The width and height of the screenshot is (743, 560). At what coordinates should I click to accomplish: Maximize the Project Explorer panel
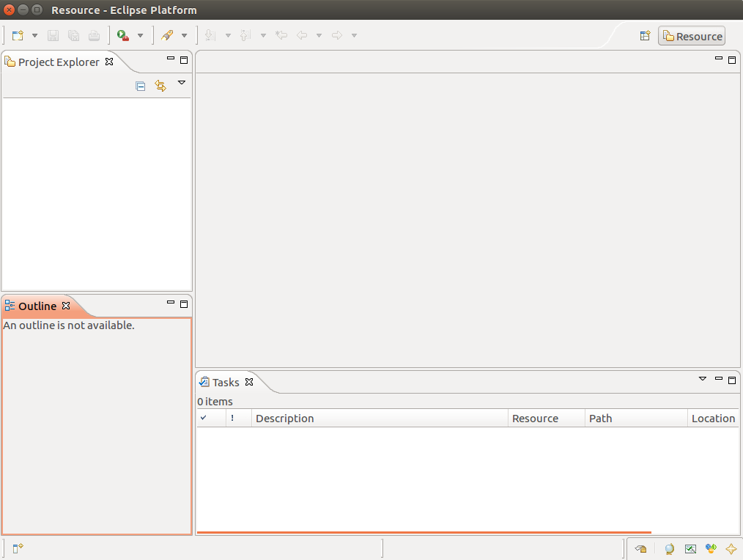pyautogui.click(x=184, y=60)
